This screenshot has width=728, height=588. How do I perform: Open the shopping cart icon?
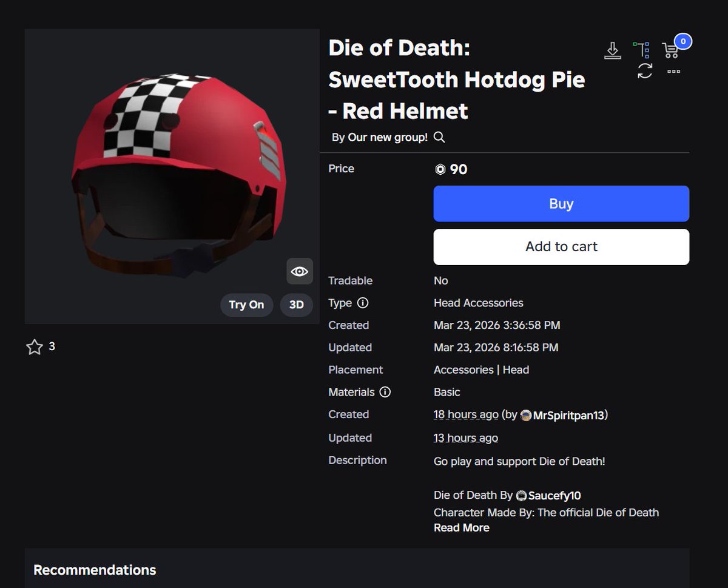point(670,51)
